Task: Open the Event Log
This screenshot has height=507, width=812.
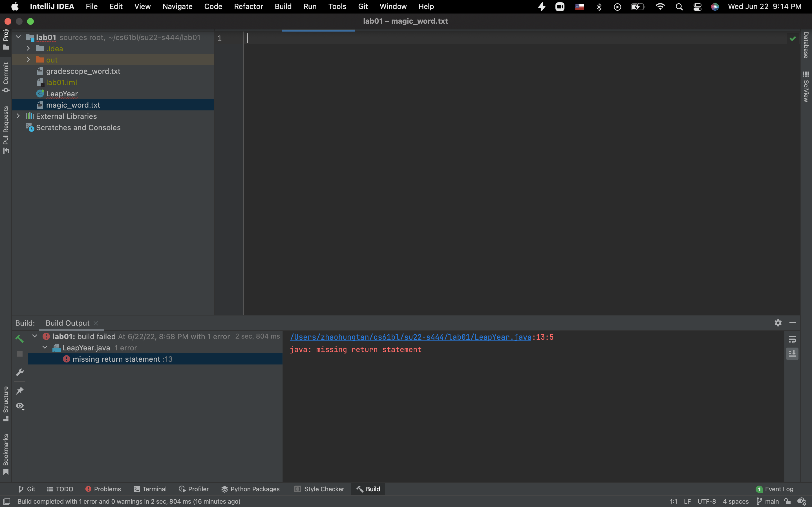Action: pos(775,489)
